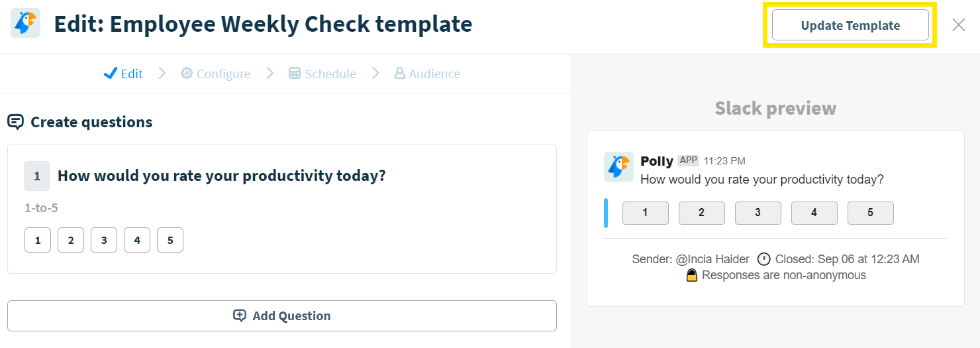
Task: Click the Polly parrot logo in header
Action: tap(26, 23)
